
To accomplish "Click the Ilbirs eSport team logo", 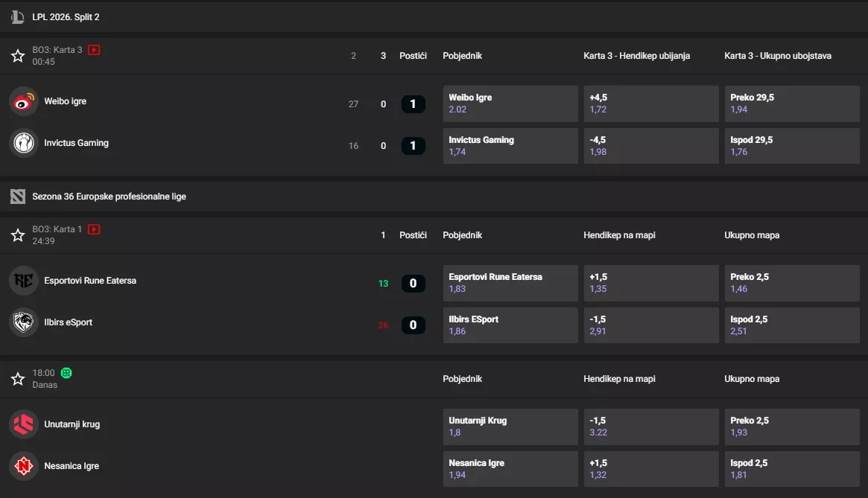I will [x=24, y=322].
